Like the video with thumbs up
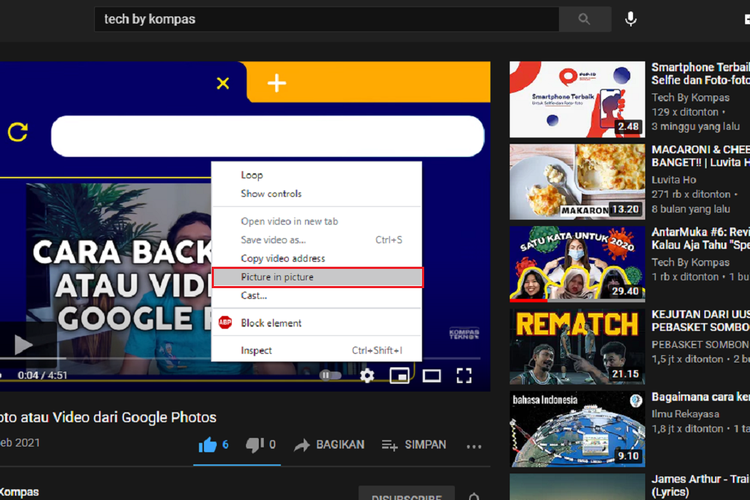The width and height of the screenshot is (750, 500). (x=208, y=445)
